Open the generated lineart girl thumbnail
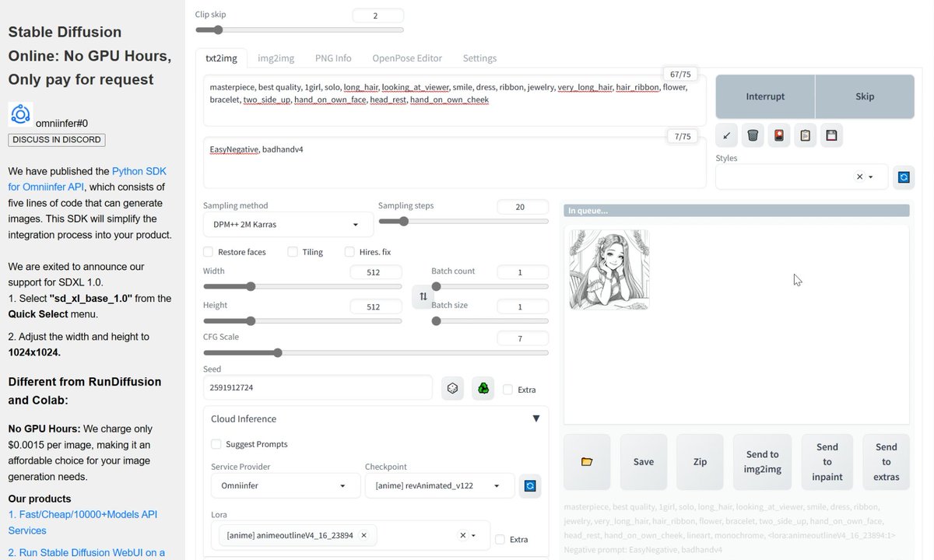Image resolution: width=934 pixels, height=560 pixels. (609, 270)
